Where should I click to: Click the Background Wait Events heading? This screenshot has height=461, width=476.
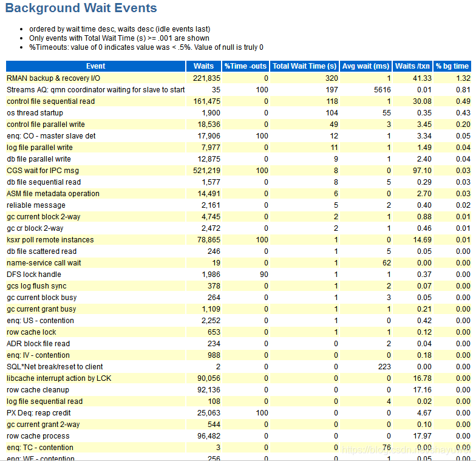click(81, 8)
